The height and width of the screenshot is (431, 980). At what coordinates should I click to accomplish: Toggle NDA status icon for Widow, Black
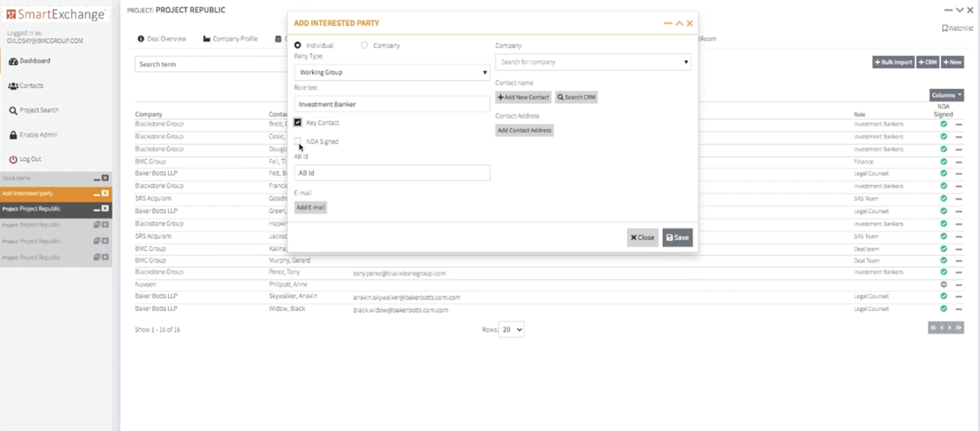943,309
